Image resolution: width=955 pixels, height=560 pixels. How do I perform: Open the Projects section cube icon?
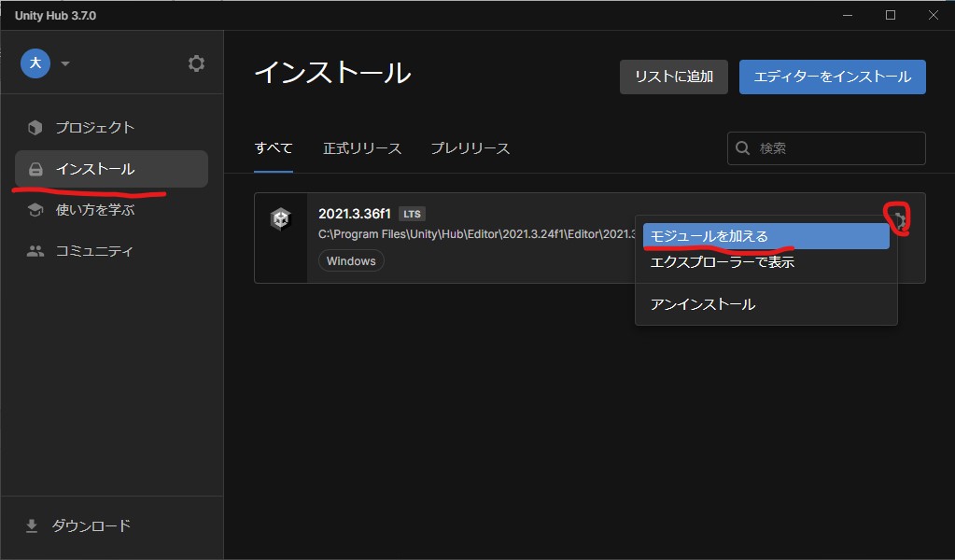35,128
